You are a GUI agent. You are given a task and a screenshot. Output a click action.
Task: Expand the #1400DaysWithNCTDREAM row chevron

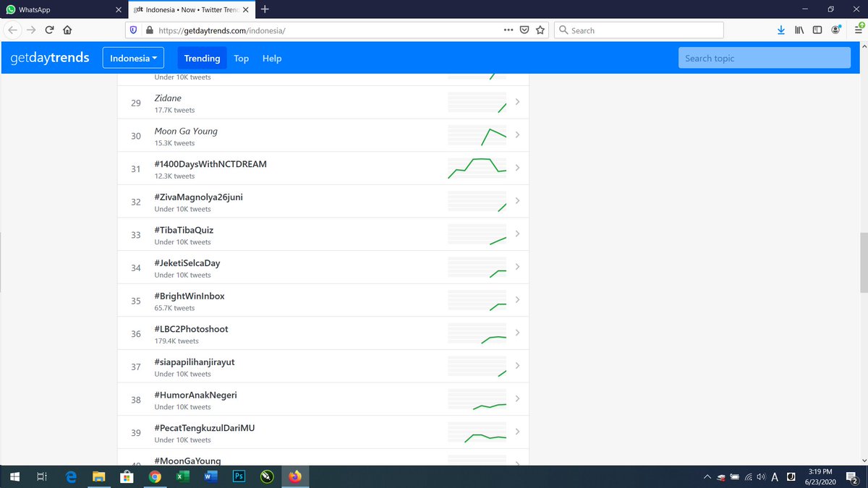coord(517,168)
